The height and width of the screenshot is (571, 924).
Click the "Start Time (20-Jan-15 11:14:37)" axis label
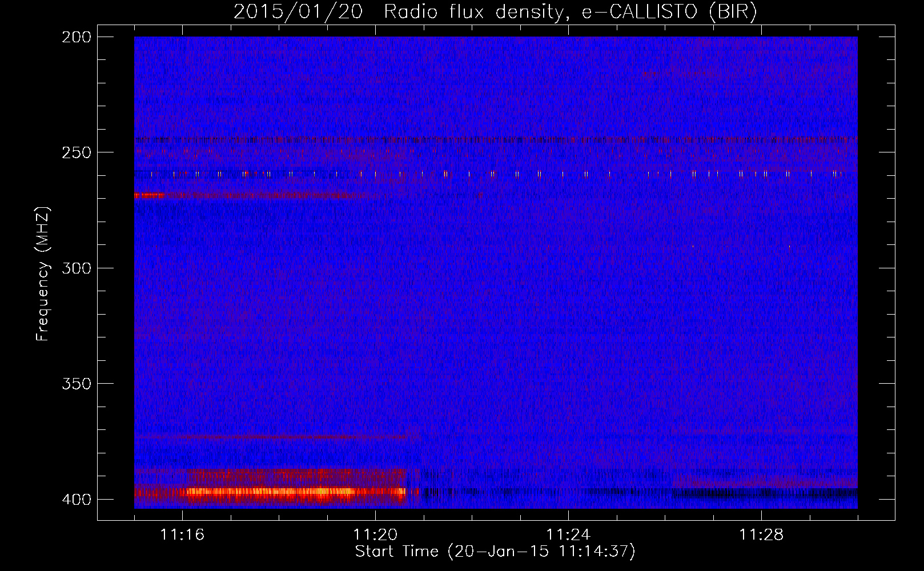point(495,552)
